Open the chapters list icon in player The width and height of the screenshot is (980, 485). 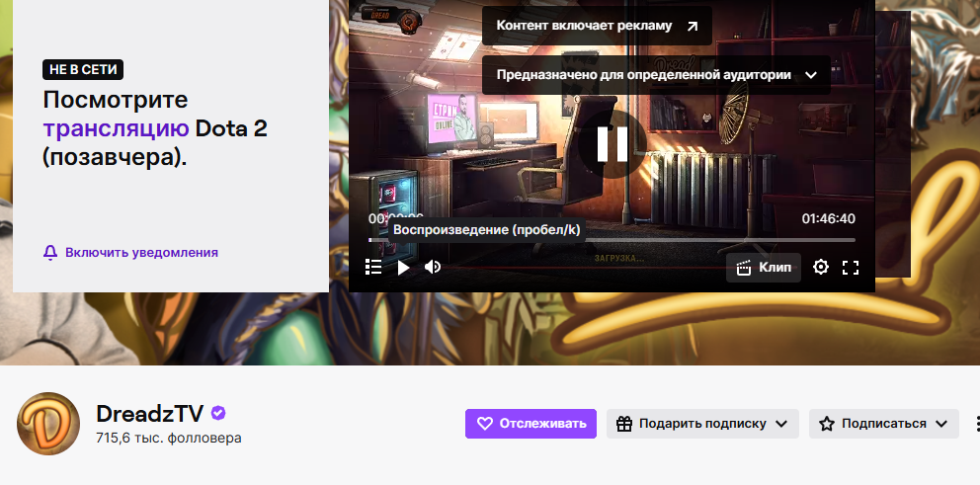click(x=373, y=267)
